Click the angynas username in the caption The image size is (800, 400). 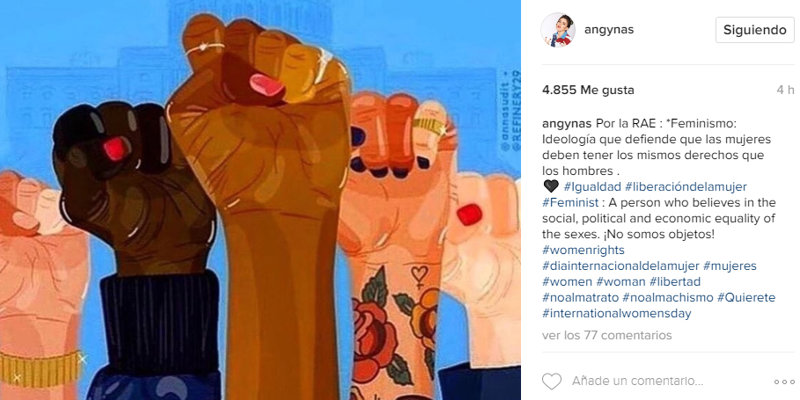pyautogui.click(x=566, y=124)
